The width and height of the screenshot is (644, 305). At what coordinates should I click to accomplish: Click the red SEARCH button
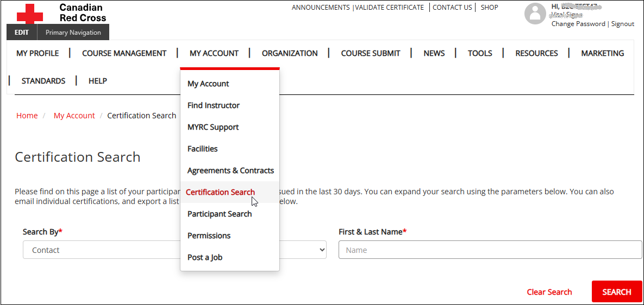616,292
